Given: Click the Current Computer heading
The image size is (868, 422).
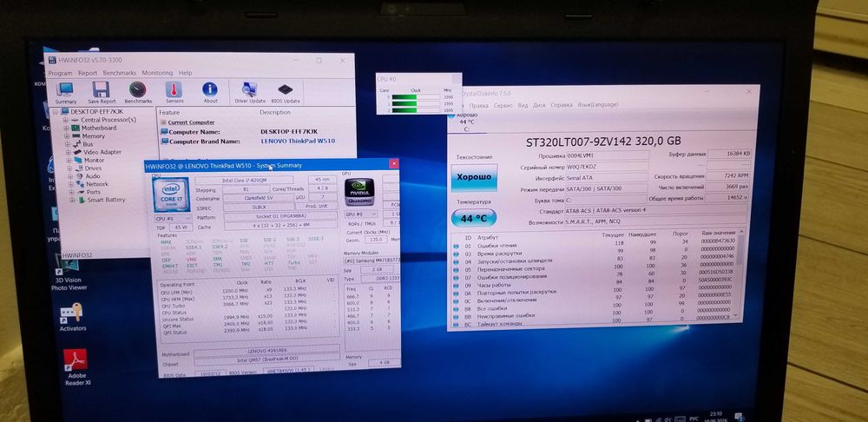Looking at the screenshot, I should pos(192,122).
